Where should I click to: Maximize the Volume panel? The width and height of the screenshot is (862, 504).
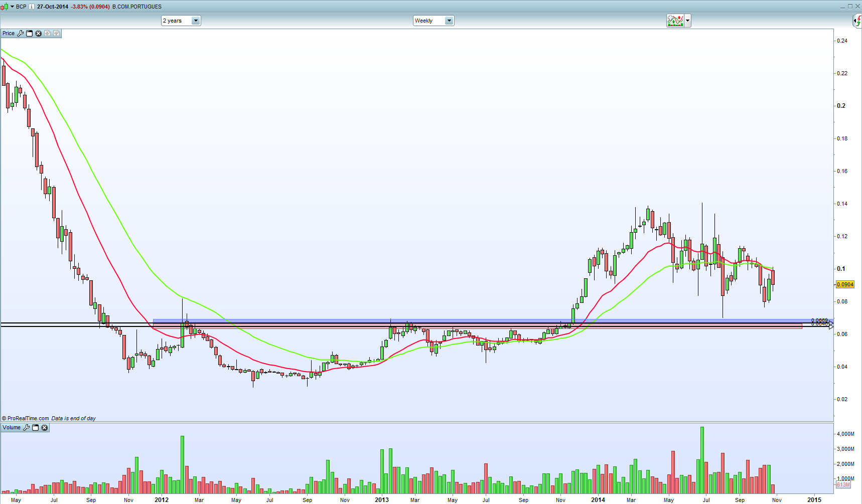coord(36,427)
